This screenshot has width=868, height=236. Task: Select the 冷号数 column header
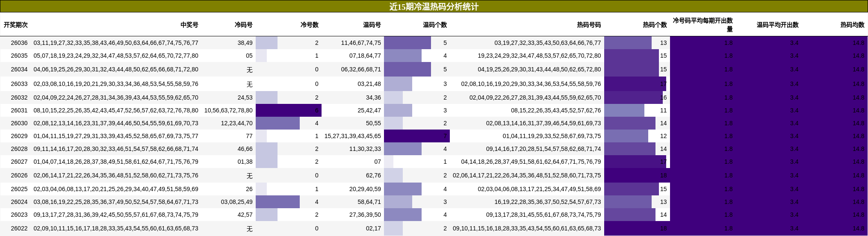[x=310, y=25]
